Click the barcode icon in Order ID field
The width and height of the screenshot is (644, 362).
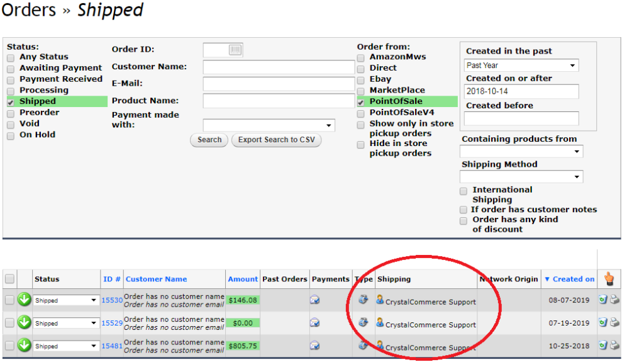(x=235, y=50)
